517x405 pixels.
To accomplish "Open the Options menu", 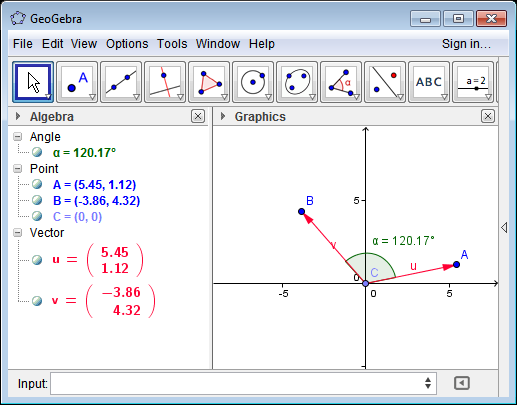I will 127,44.
